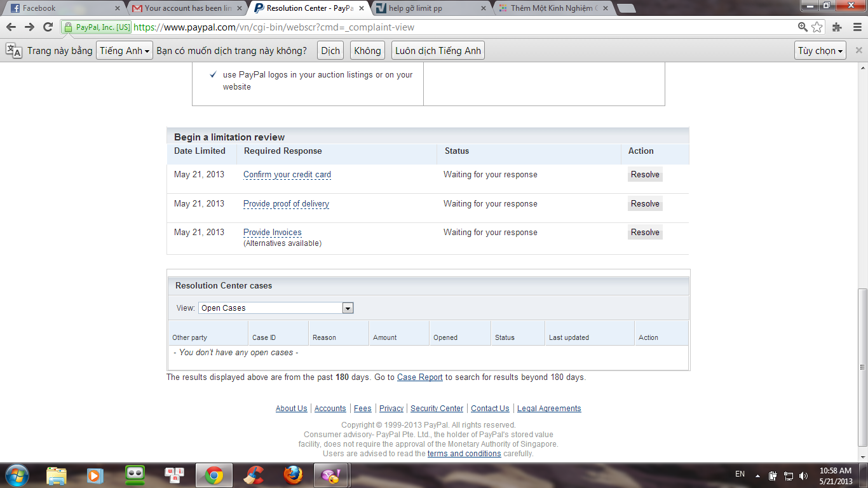Image resolution: width=868 pixels, height=488 pixels.
Task: Open the 'Confirm your credit card' link
Action: pos(287,175)
